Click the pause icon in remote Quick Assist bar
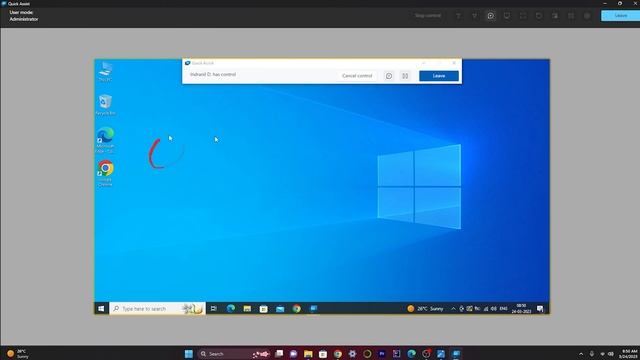640x360 pixels. [405, 76]
